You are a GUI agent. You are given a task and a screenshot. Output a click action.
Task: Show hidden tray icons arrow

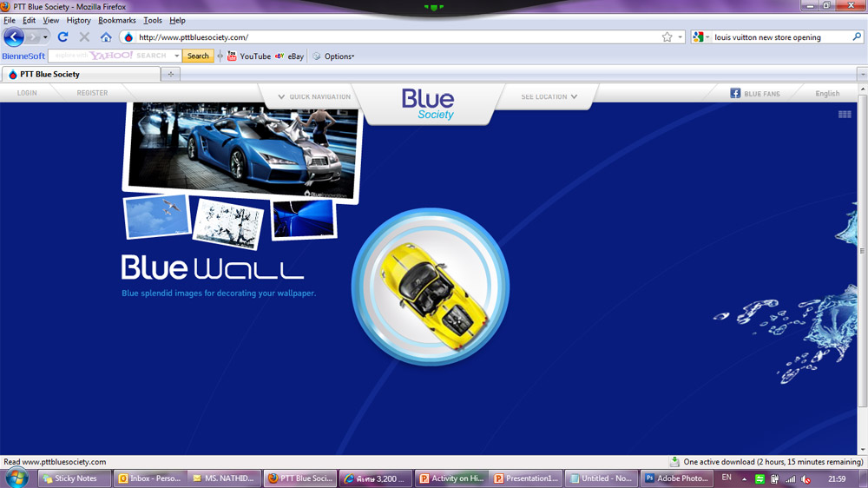pos(745,479)
